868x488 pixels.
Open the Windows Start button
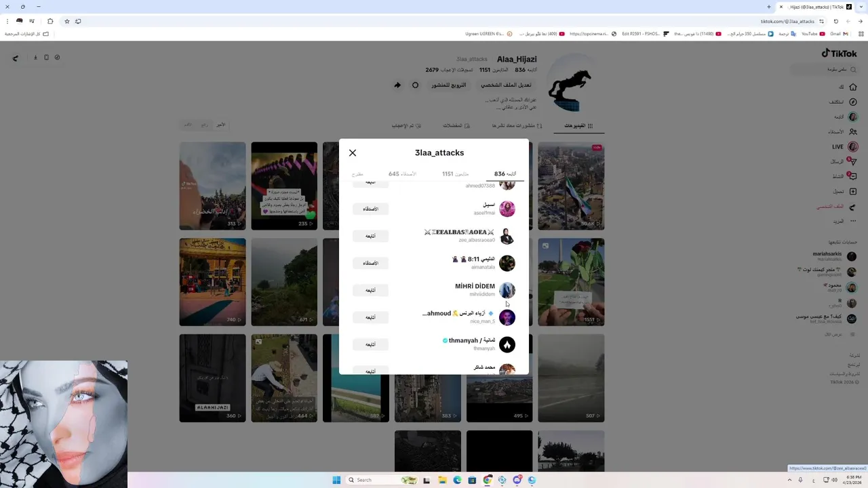(336, 480)
